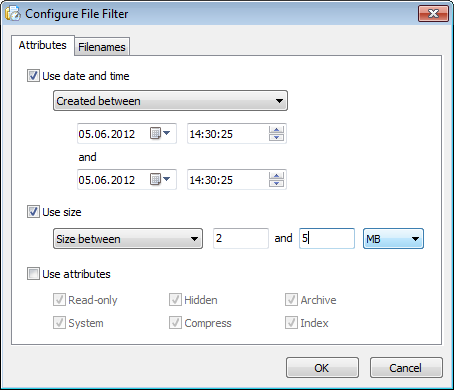This screenshot has width=454, height=390.
Task: Enable the Use attributes checkbox
Action: pyautogui.click(x=33, y=274)
